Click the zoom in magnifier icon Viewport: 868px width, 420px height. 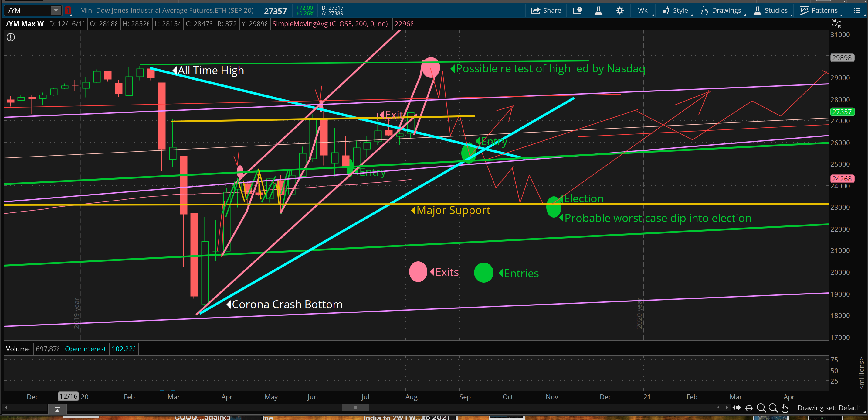click(x=761, y=408)
